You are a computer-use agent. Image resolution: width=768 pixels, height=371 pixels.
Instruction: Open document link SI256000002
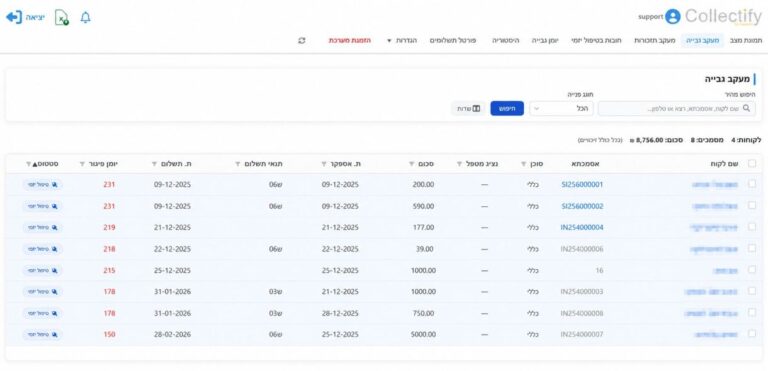(x=582, y=206)
